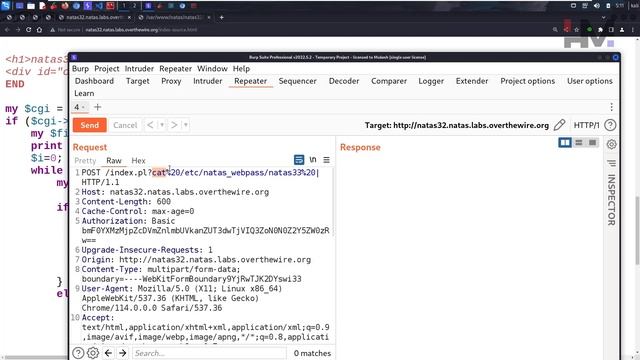Open the back history dropdown arrow

tap(162, 125)
